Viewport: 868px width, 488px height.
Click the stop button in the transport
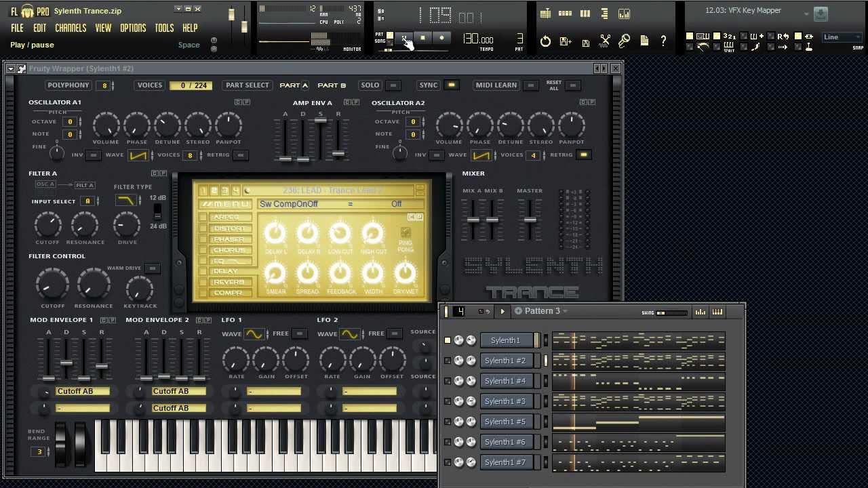[x=422, y=38]
